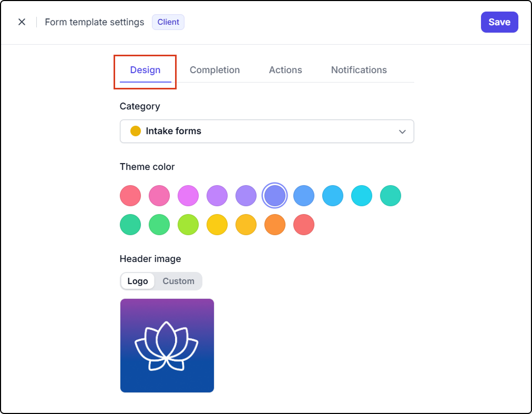Viewport: 532px width, 414px height.
Task: Click the Client badge
Action: [x=168, y=22]
